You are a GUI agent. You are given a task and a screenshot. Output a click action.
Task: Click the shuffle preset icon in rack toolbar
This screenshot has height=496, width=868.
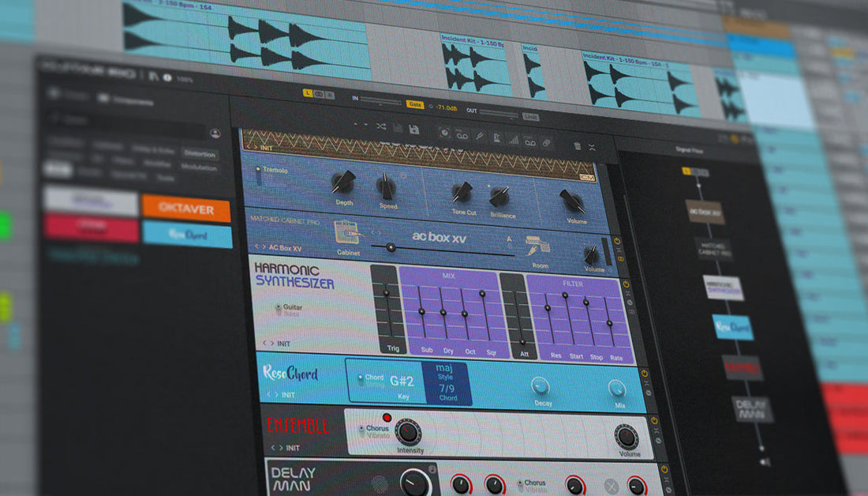pos(381,127)
